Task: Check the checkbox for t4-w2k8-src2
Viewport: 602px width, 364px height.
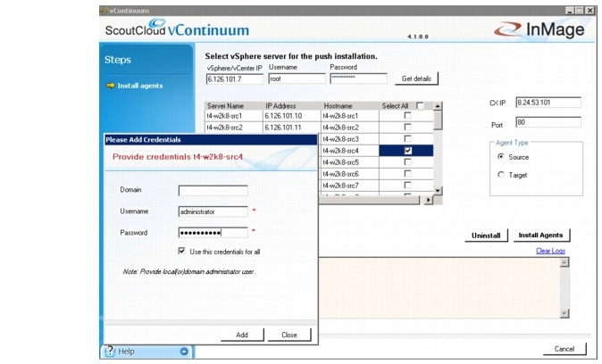Action: (x=407, y=127)
